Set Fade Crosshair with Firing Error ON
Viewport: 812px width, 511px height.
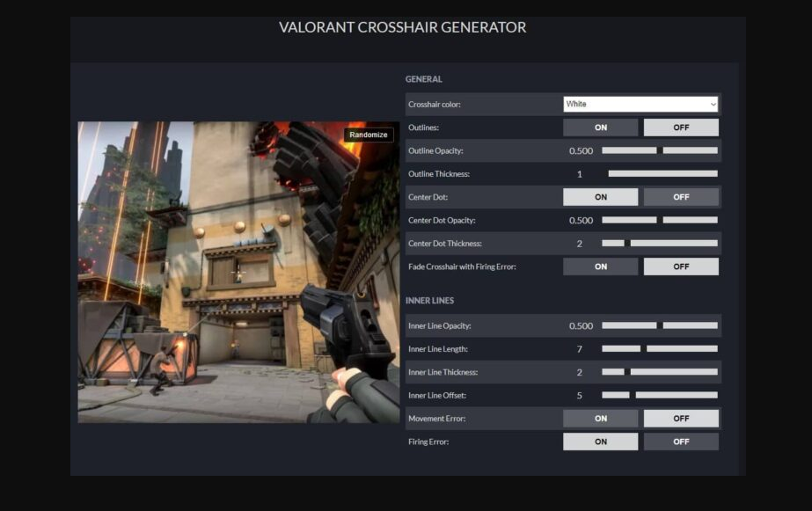pos(601,266)
